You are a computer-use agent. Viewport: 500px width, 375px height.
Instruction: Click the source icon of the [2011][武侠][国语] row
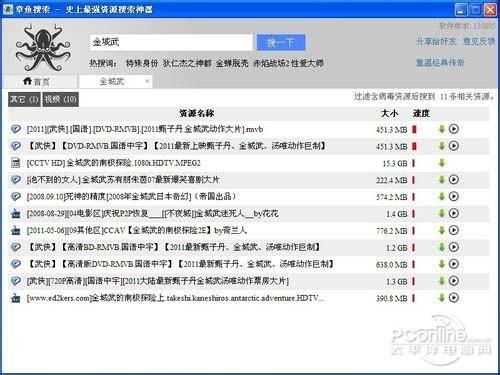point(15,129)
